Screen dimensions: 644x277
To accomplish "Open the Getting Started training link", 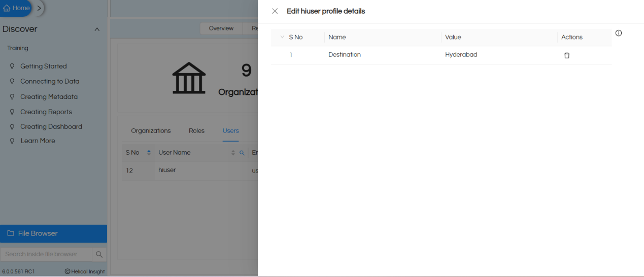I will 43,66.
